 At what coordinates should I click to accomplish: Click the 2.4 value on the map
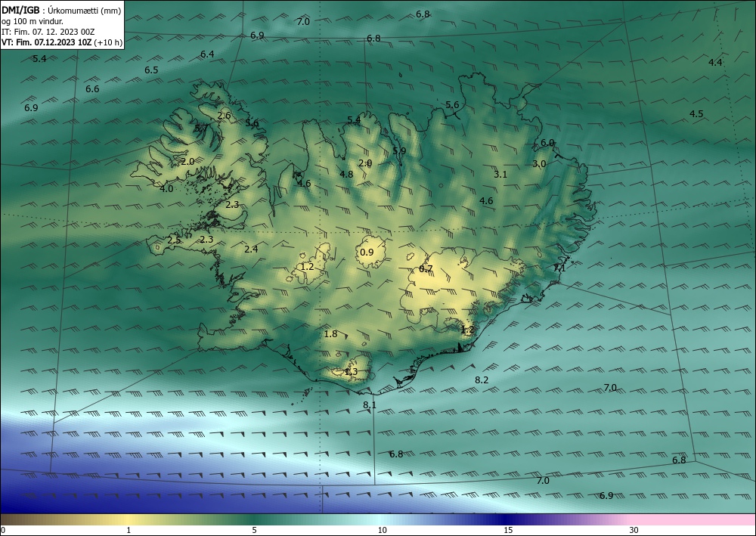click(251, 249)
